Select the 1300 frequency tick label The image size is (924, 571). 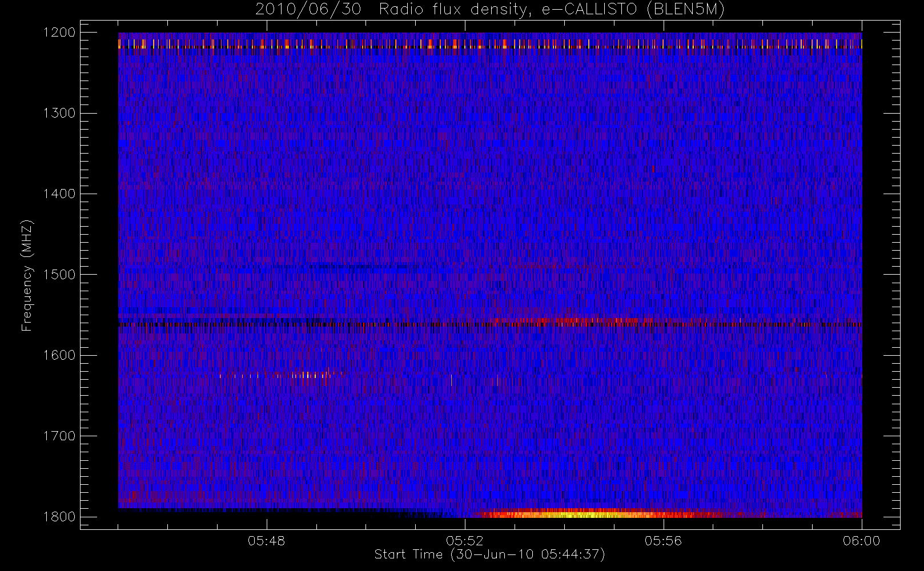(x=59, y=113)
